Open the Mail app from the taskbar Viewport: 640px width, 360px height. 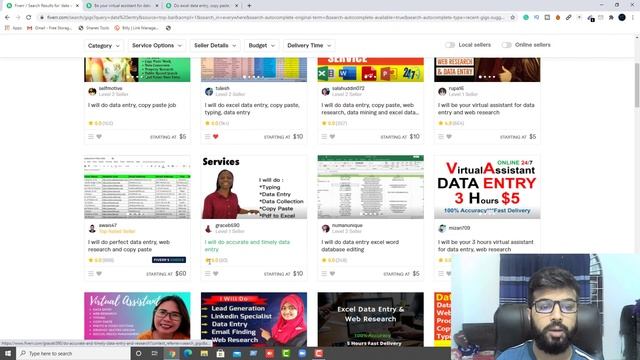(237, 353)
